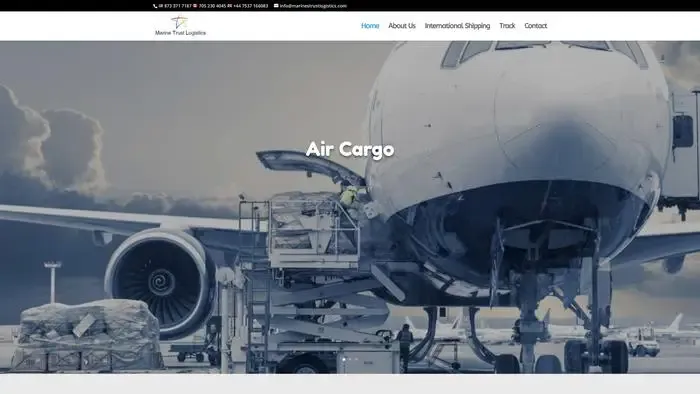This screenshot has width=700, height=394.
Task: Click the Air Cargo slide heading
Action: pos(350,149)
